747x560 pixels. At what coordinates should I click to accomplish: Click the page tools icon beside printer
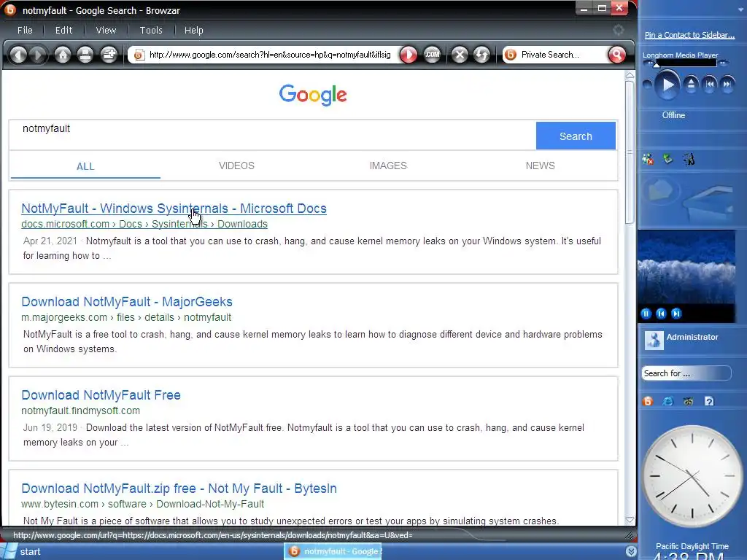tap(109, 55)
